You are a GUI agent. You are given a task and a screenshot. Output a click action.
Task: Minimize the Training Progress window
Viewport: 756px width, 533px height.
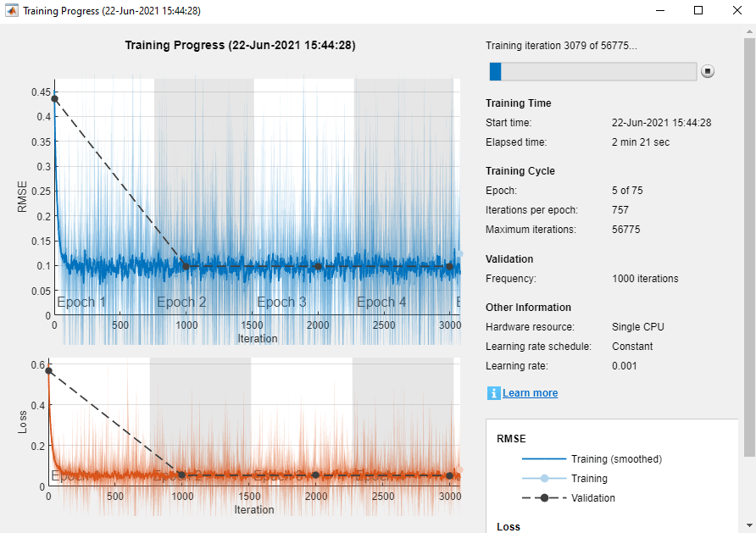(x=660, y=10)
